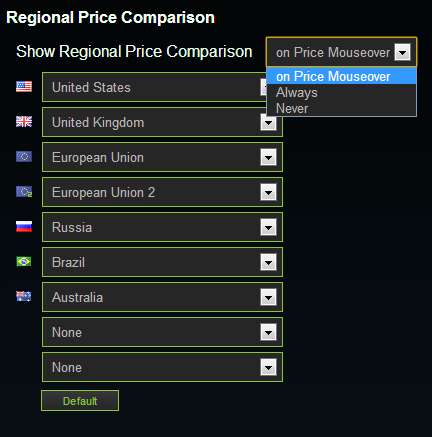This screenshot has height=437, width=432.
Task: Expand the Brazil region dropdown
Action: pos(162,262)
